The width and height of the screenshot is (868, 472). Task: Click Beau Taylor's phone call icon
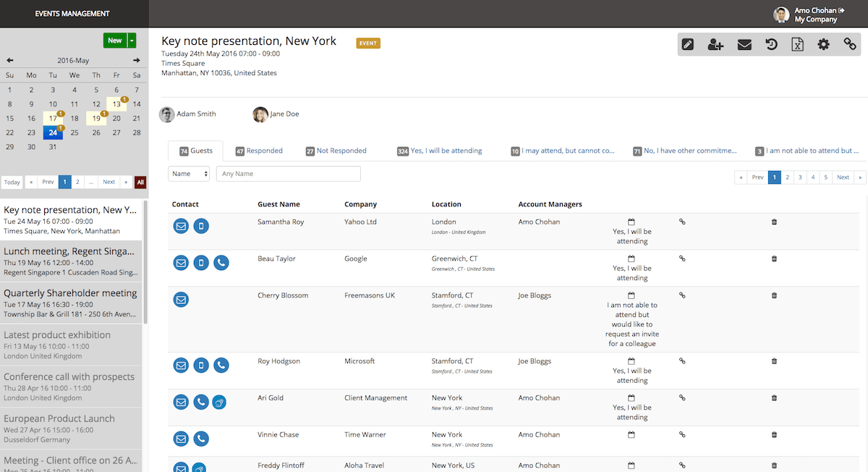(x=221, y=263)
